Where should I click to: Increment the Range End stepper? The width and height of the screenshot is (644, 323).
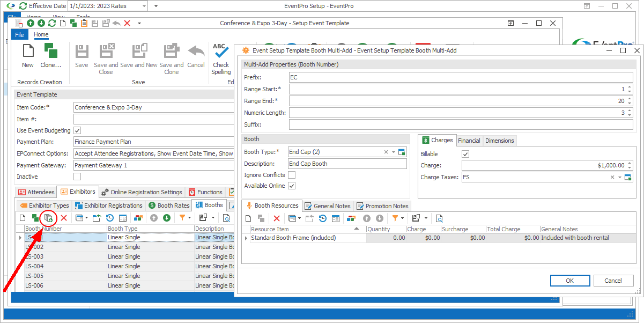(630, 98)
